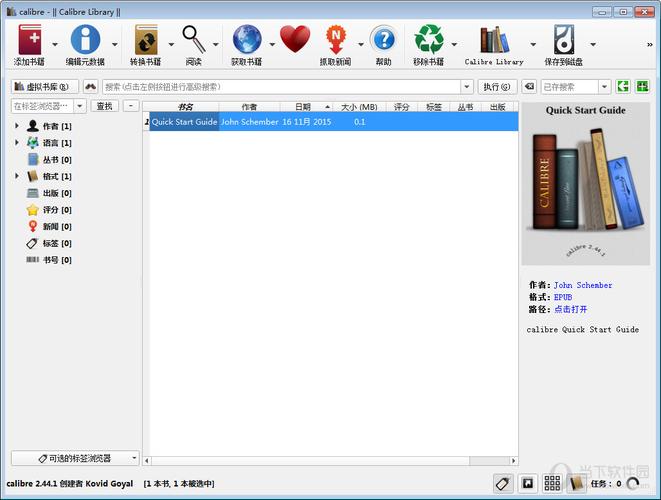Viewport: 661px width, 500px height.
Task: Select the News [0] tree item
Action: 49,226
